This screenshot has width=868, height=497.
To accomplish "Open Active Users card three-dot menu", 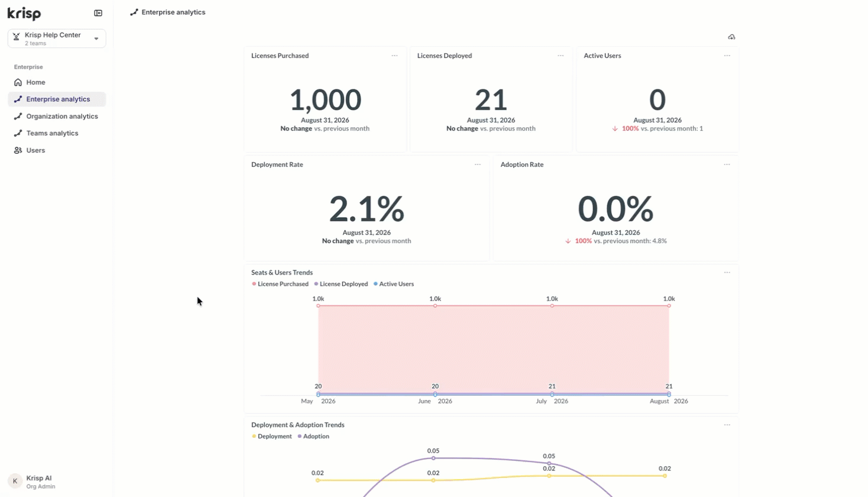I will click(727, 56).
